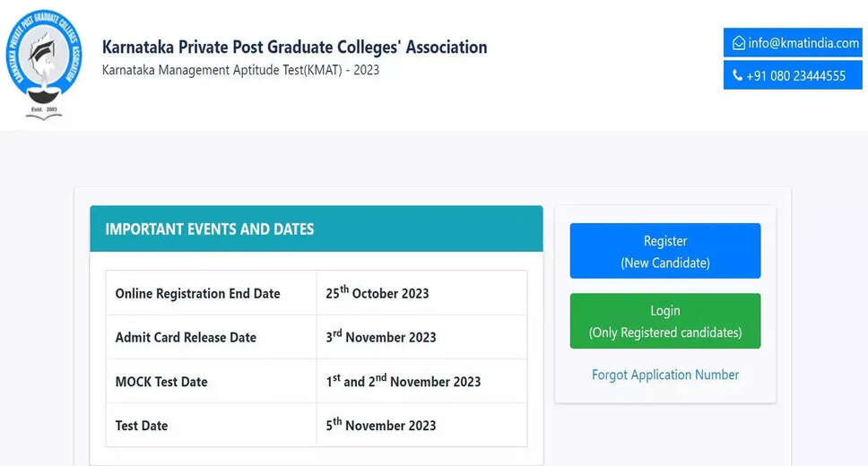Select the Test Date row label
This screenshot has height=466, width=868.
point(142,425)
